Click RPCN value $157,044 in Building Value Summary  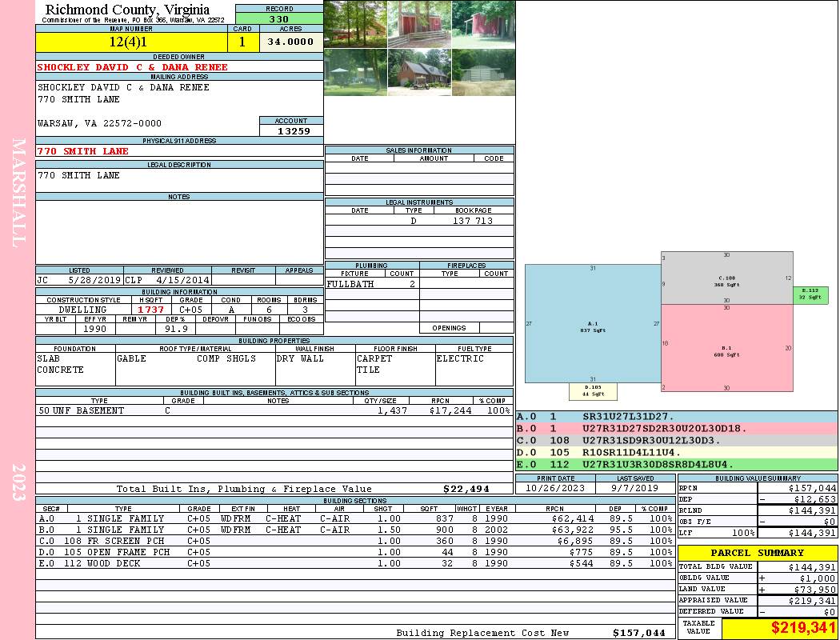click(812, 488)
